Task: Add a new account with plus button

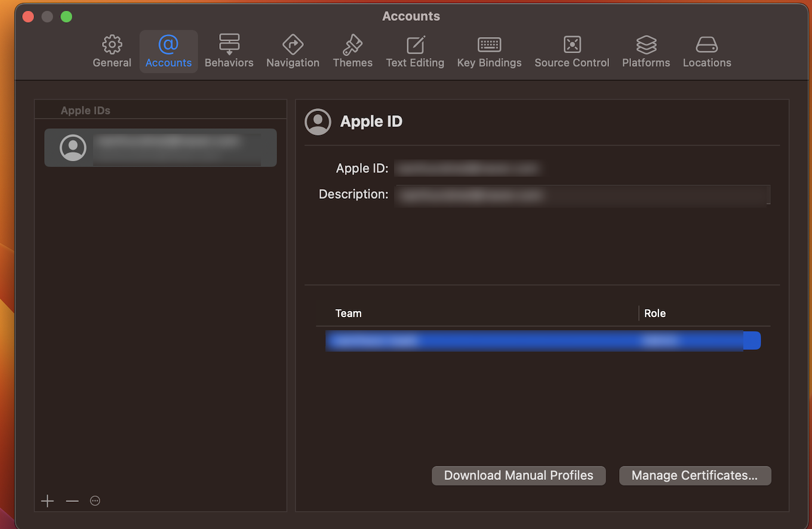Action: [47, 501]
